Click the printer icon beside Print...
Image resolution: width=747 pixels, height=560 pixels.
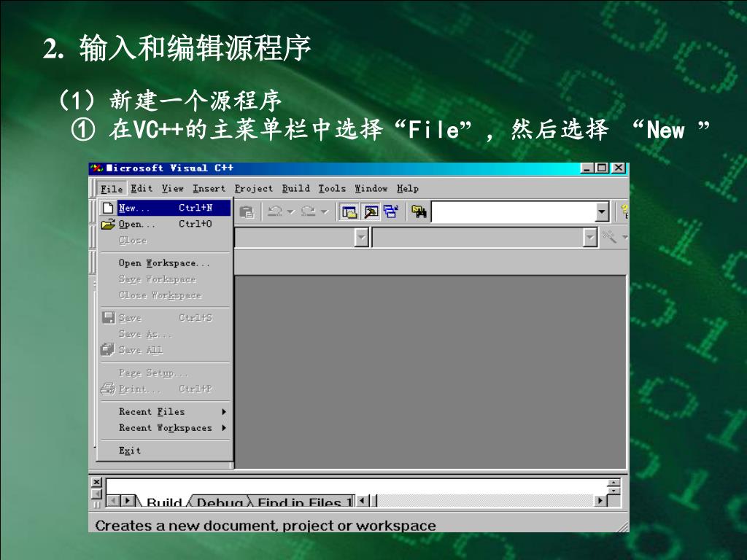click(x=108, y=389)
